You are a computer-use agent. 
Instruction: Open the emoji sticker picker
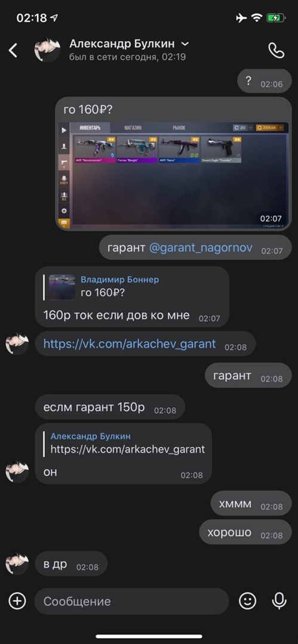[247, 601]
